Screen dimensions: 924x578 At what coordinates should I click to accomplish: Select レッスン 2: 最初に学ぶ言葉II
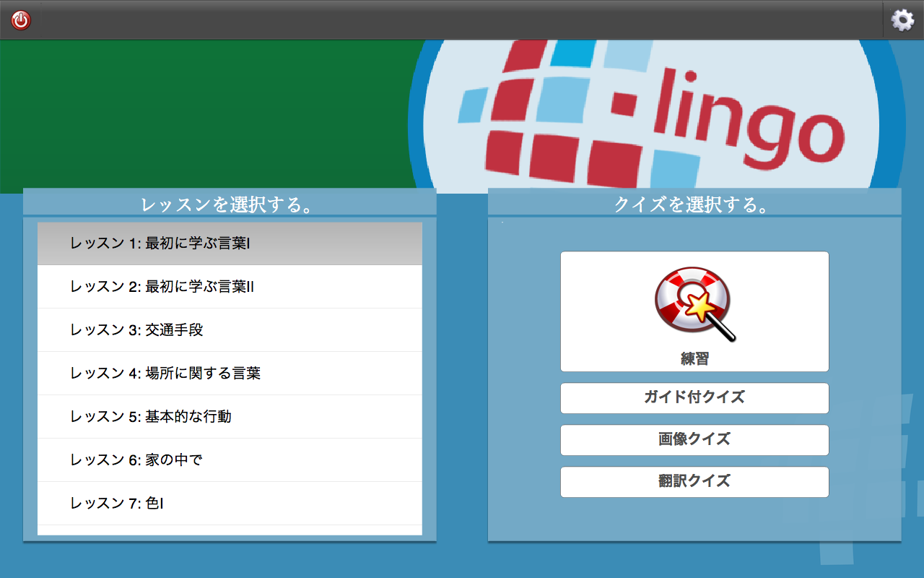coord(230,287)
